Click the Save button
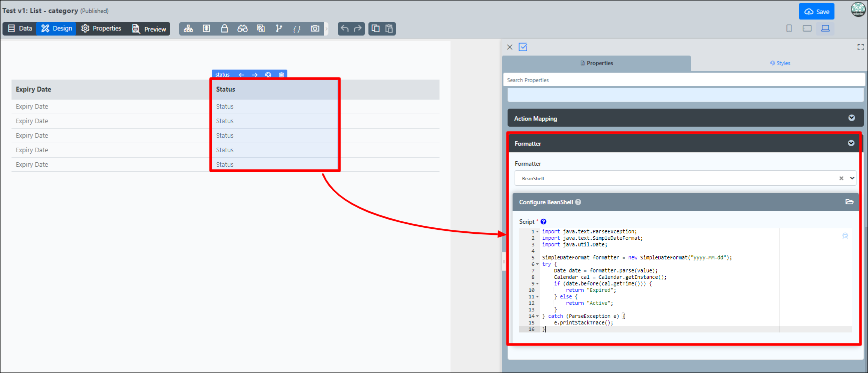Viewport: 868px width, 373px height. [816, 12]
